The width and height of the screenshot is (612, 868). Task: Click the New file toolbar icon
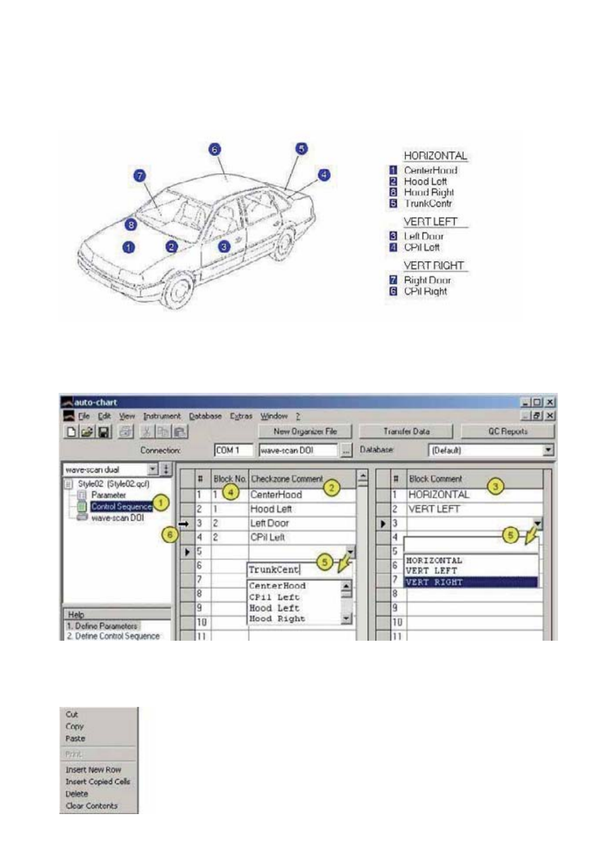tap(71, 432)
